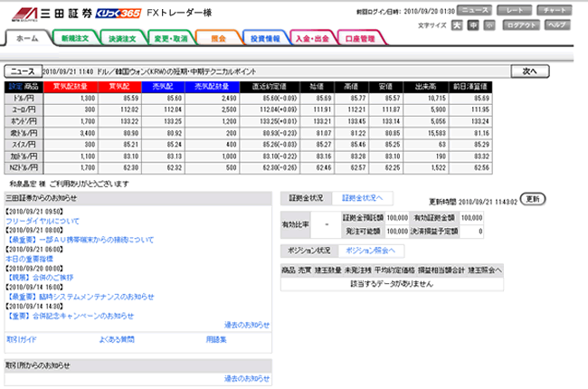588x389 pixels.
Task: Open the フリーダイヤルについて notice
Action: [43, 221]
